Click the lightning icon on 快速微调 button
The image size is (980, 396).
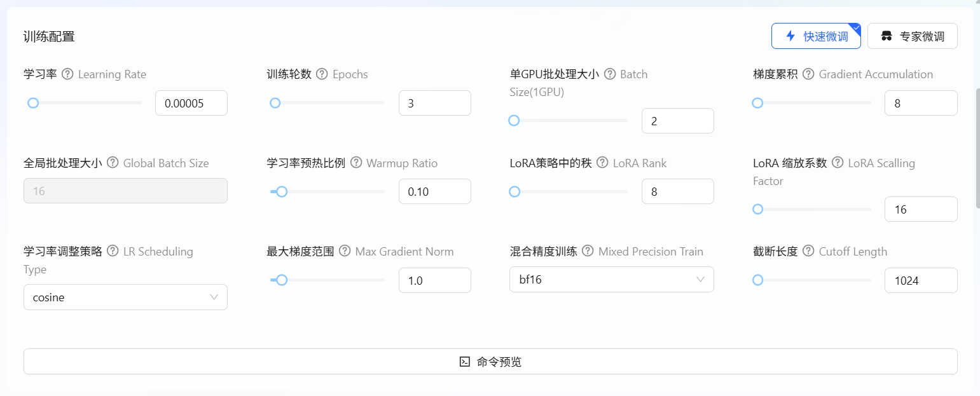click(792, 36)
